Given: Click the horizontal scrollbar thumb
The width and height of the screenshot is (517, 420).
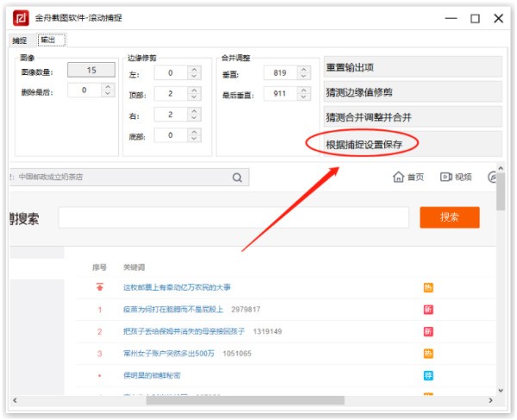Looking at the screenshot, I should point(246,400).
